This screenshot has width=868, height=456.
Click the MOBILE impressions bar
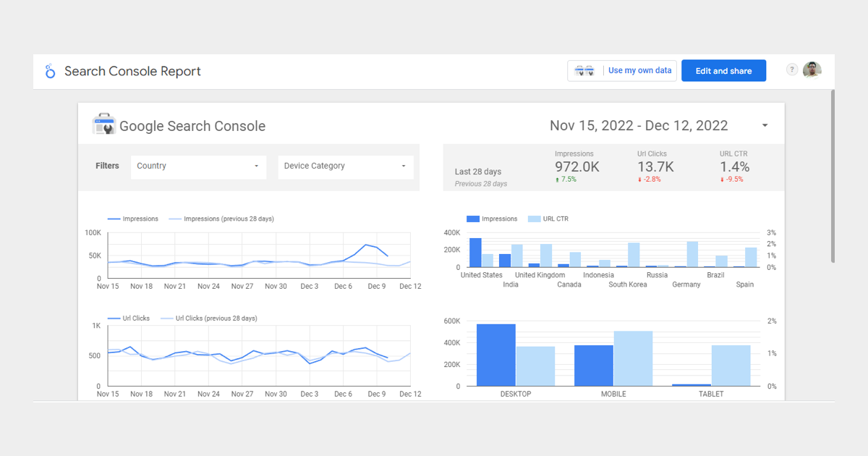click(x=594, y=366)
